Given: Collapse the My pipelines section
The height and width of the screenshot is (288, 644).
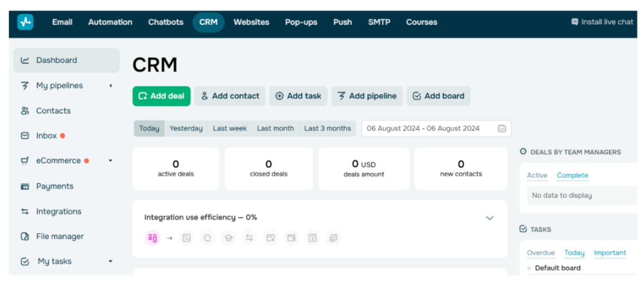Looking at the screenshot, I should [x=110, y=85].
